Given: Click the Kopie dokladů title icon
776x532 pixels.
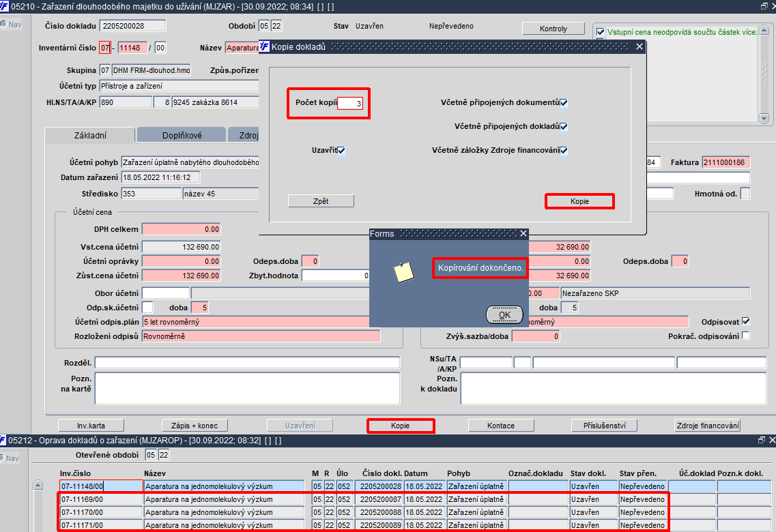Looking at the screenshot, I should [264, 46].
